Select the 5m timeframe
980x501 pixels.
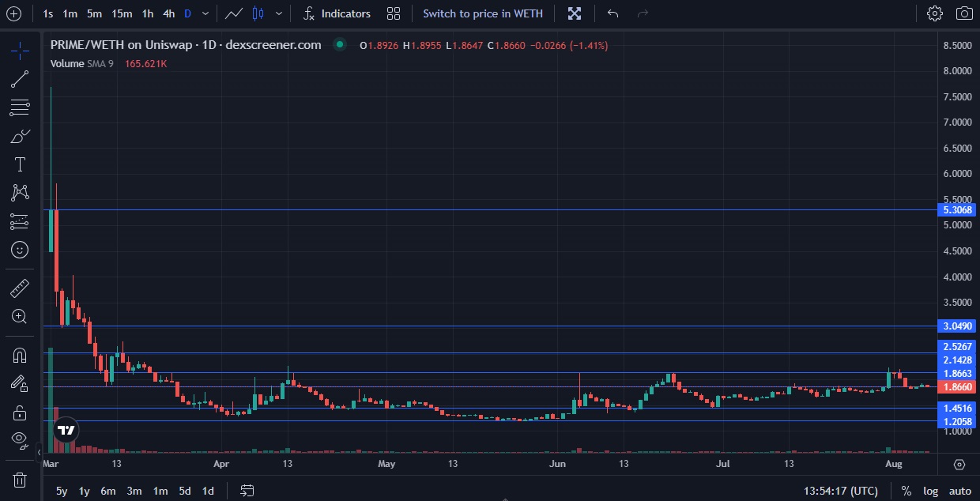click(94, 13)
